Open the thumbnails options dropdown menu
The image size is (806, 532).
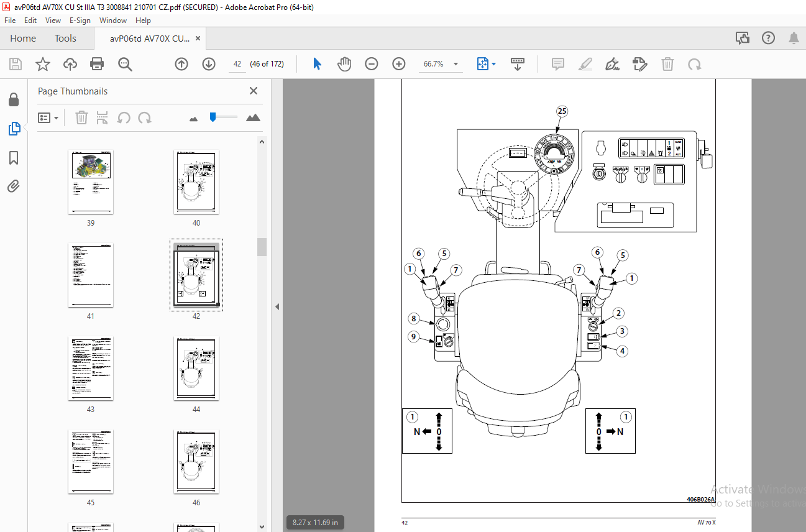(48, 117)
